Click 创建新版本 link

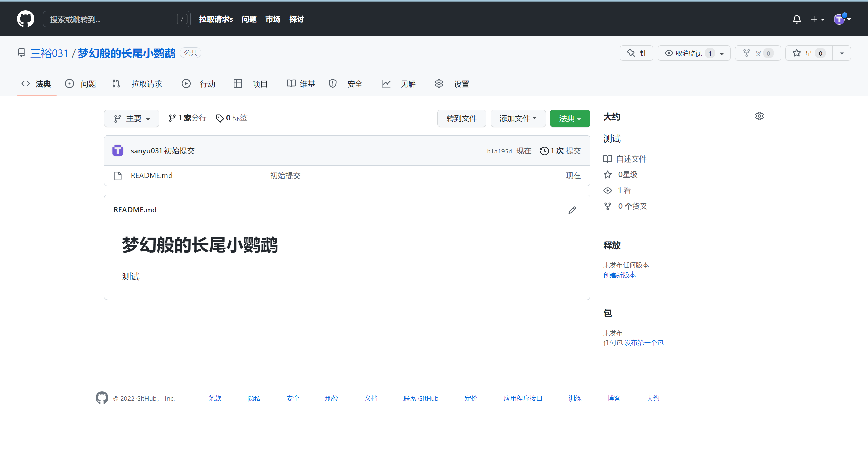pos(619,275)
